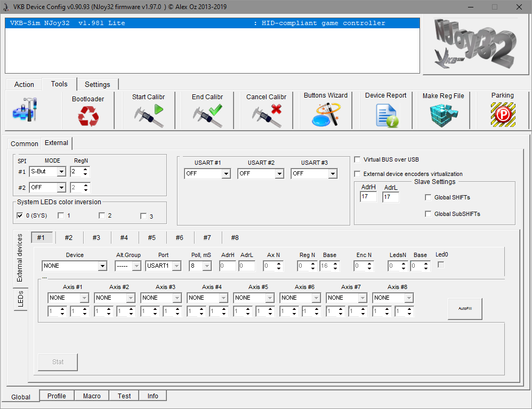Generate the Device Report

pyautogui.click(x=387, y=116)
